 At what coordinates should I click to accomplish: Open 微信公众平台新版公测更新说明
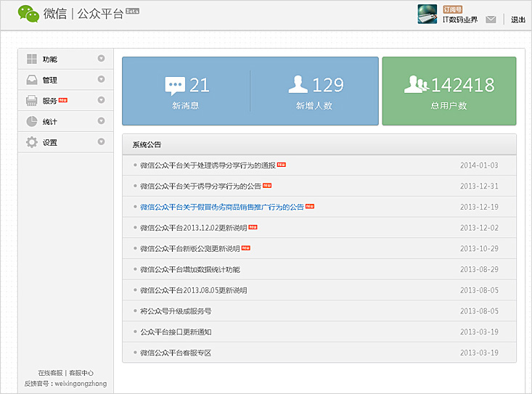[x=190, y=249]
